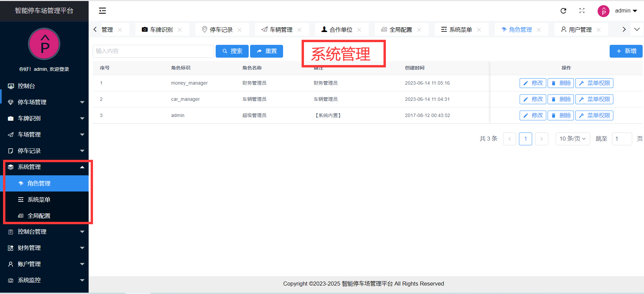Close the 合作单位 tab
This screenshot has height=294, width=644.
359,30
